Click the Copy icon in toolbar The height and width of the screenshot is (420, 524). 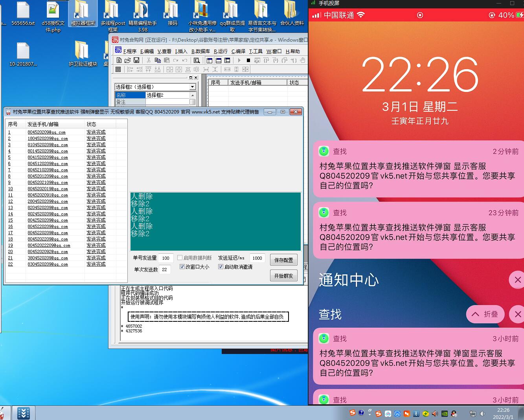pos(158,60)
